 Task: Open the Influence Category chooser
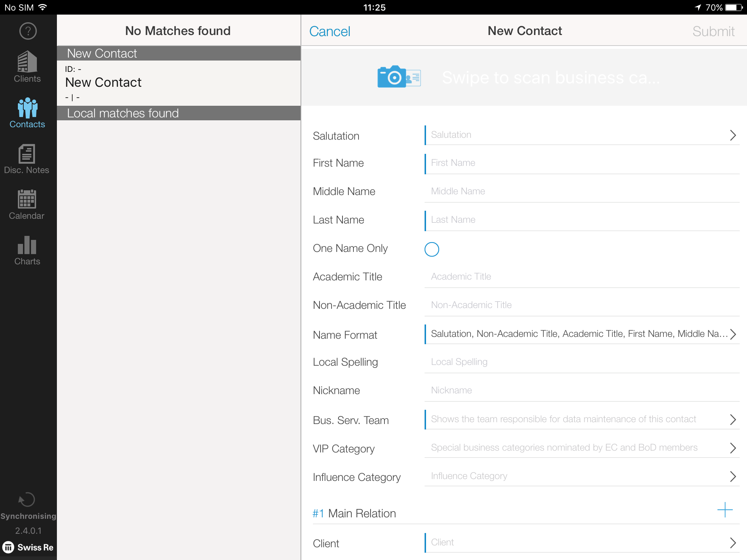pos(582,476)
